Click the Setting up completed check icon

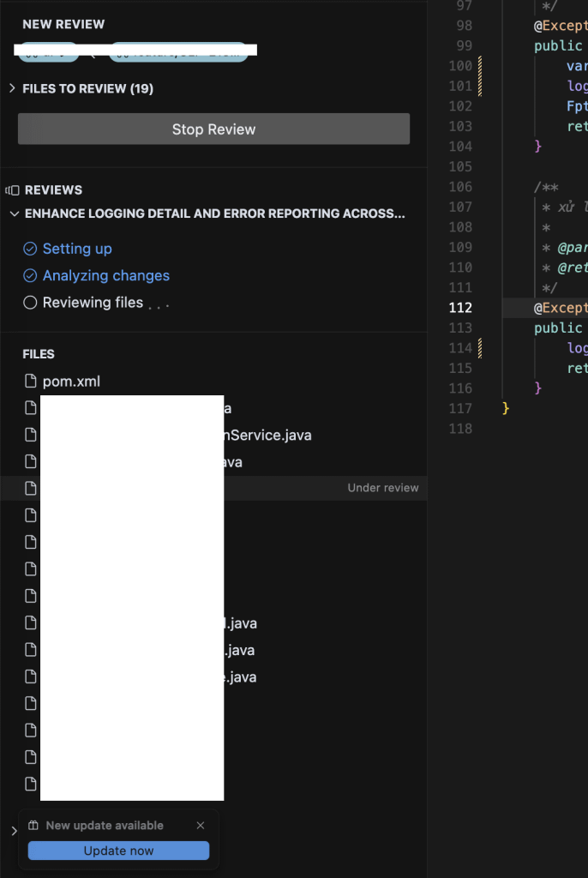(x=30, y=249)
